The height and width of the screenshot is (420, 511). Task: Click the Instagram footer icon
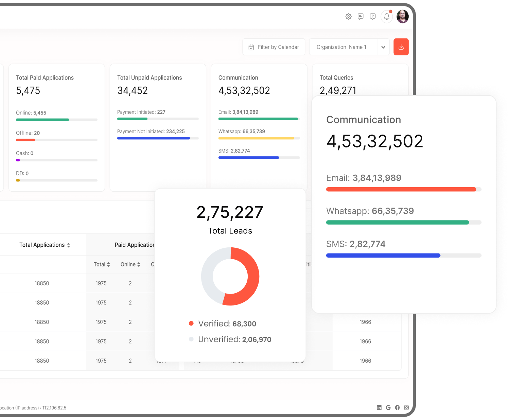[406, 407]
